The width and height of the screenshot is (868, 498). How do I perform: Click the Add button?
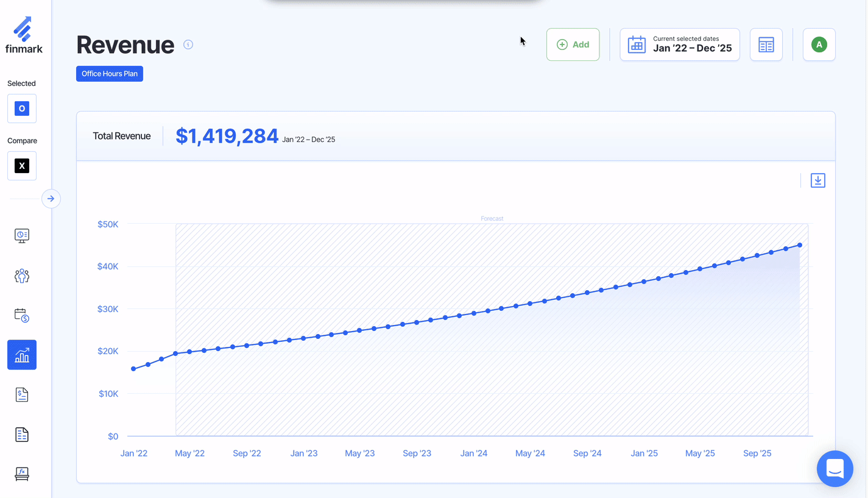(573, 44)
